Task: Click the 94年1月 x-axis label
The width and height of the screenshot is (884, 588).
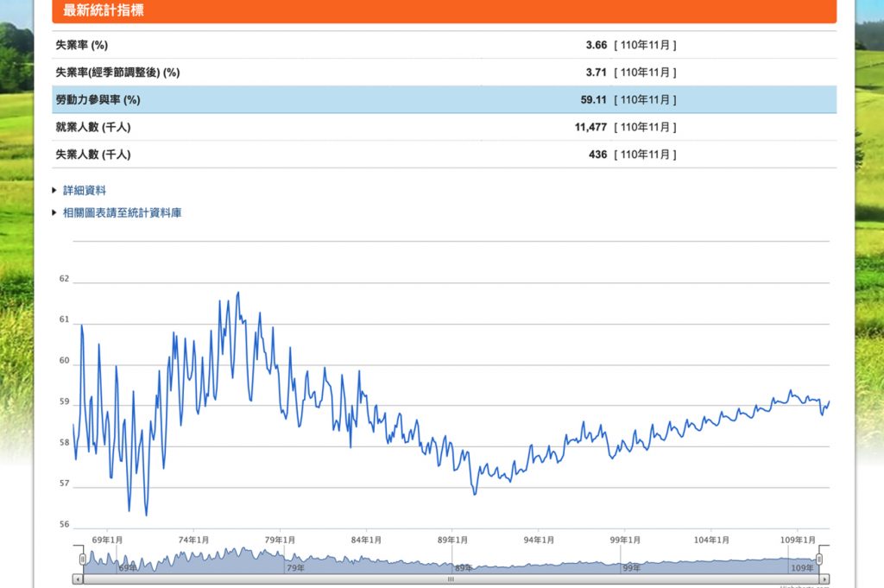Action: point(539,540)
